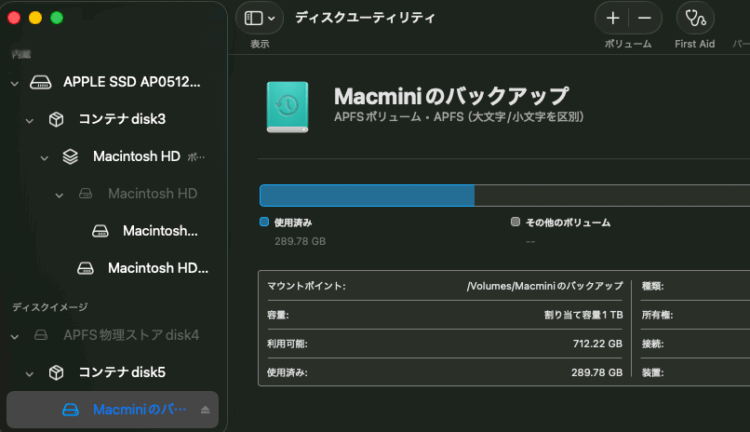Click the Time Machine backup volume icon
750x432 pixels.
point(287,107)
